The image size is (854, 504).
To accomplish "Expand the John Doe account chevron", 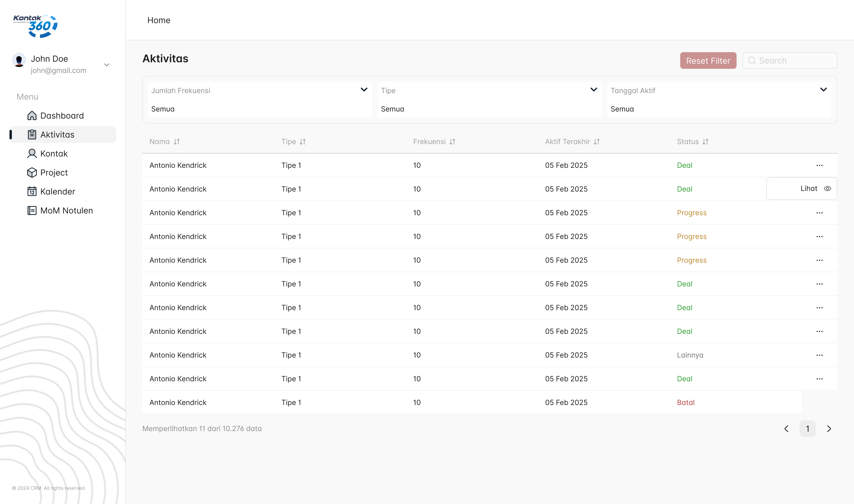I will [x=107, y=65].
